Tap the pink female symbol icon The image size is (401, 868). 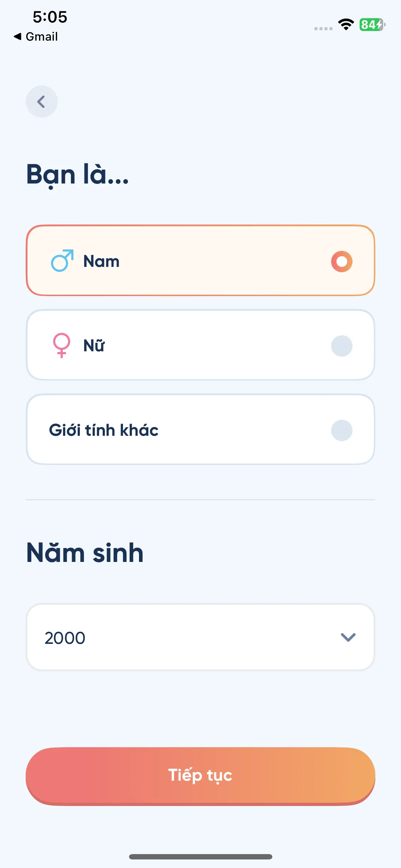pos(61,345)
